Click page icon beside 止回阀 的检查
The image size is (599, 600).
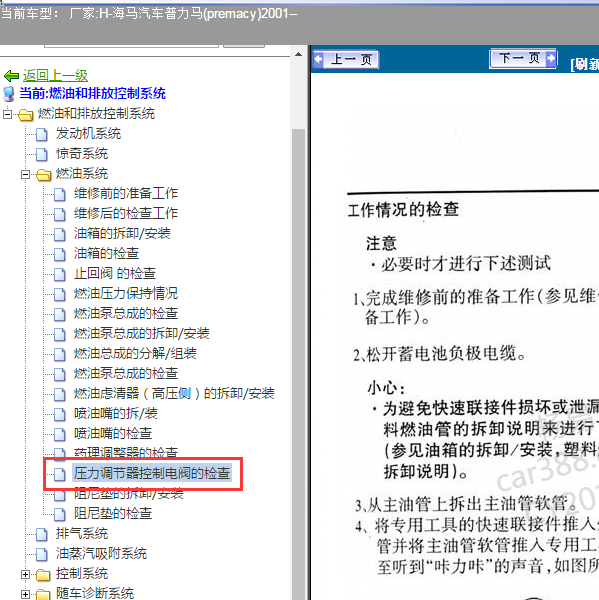pos(60,274)
